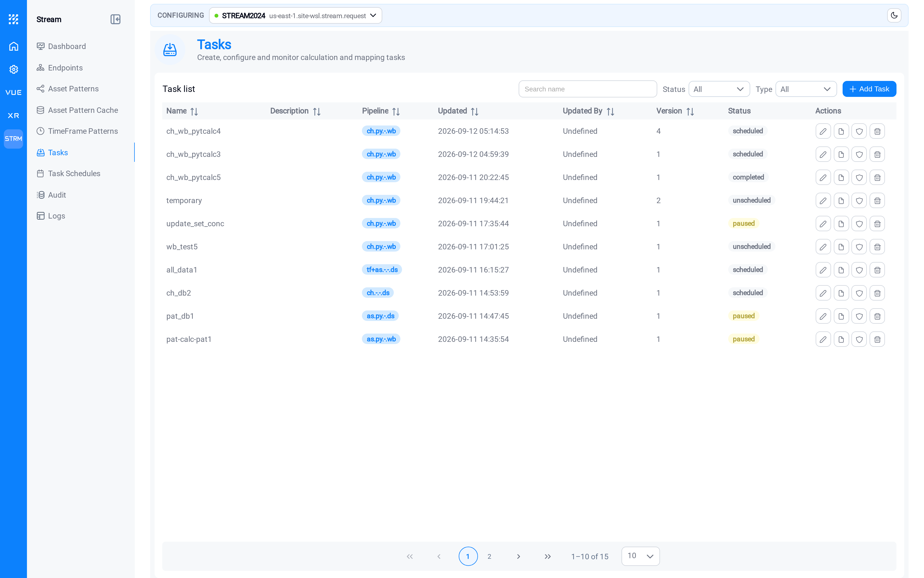This screenshot has height=578, width=924.
Task: Edit the ch_wb_pytcalc4 task
Action: click(823, 131)
